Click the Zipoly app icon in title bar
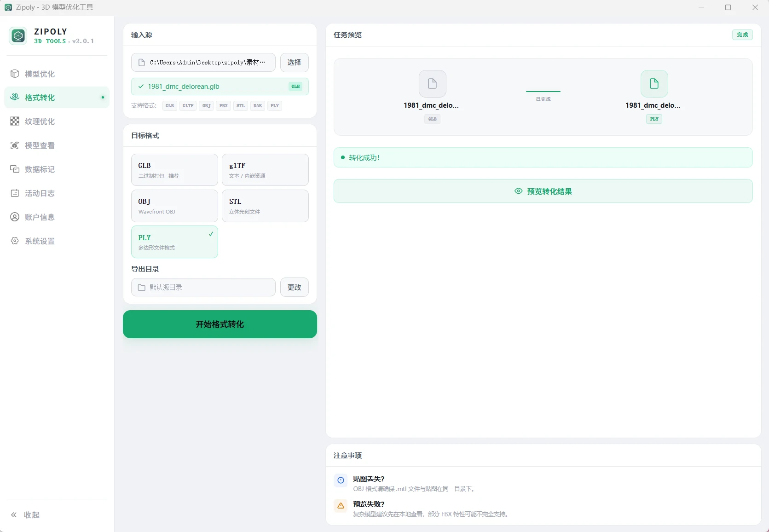The height and width of the screenshot is (532, 769). tap(8, 7)
